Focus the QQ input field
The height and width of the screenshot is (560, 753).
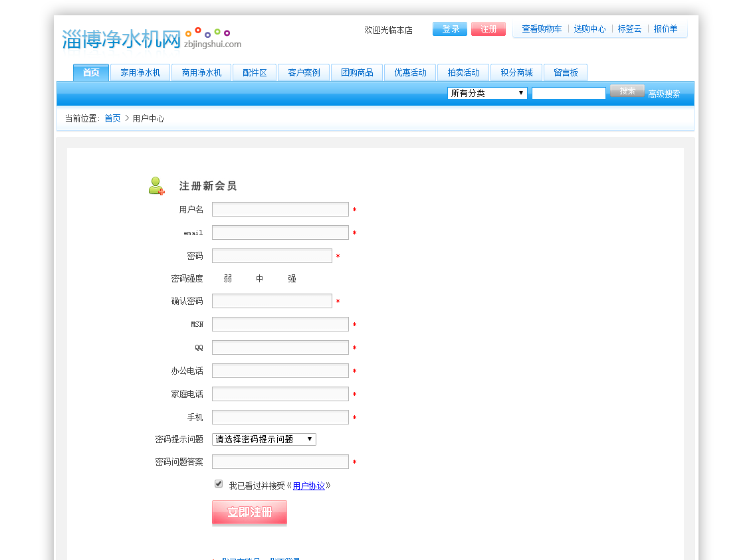tap(280, 347)
